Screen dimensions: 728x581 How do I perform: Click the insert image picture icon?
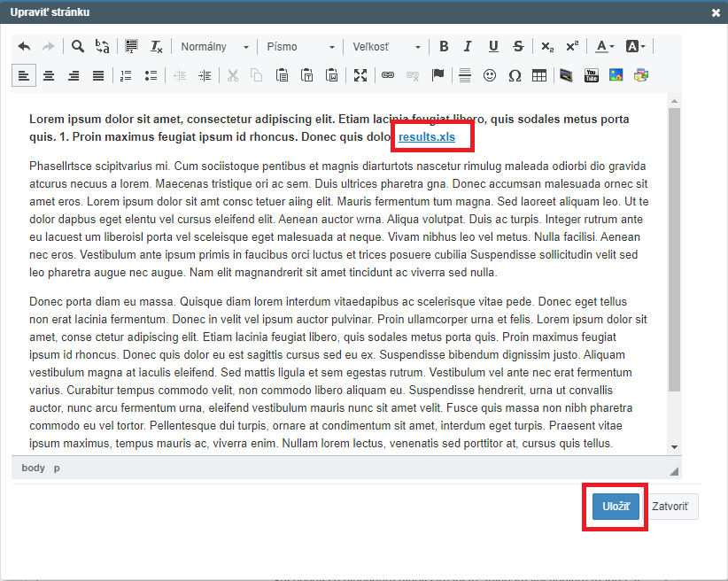616,75
